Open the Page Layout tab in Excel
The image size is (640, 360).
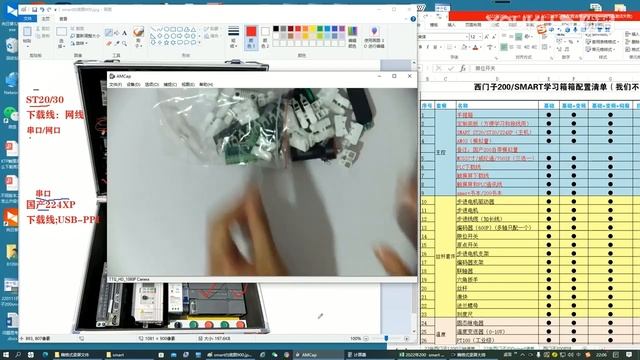tap(473, 24)
